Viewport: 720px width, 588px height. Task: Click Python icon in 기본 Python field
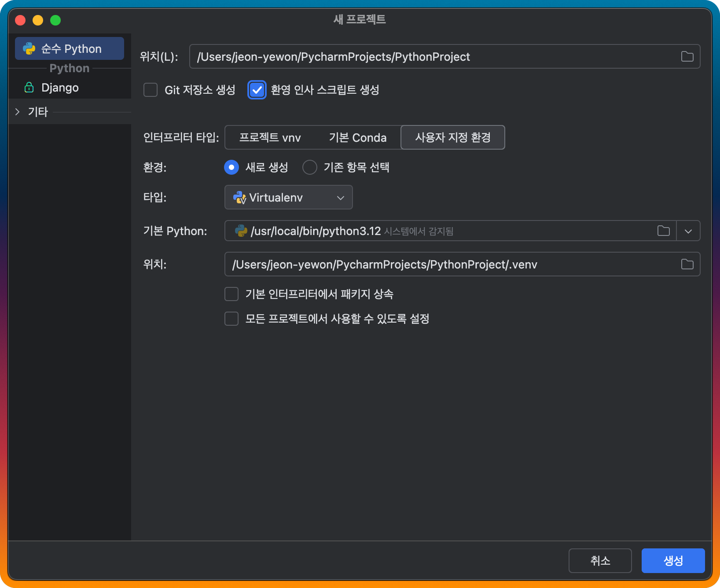point(241,231)
